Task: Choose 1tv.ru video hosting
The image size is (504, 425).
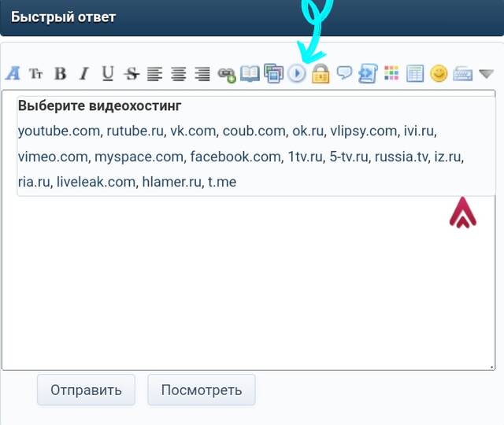Action: point(305,157)
